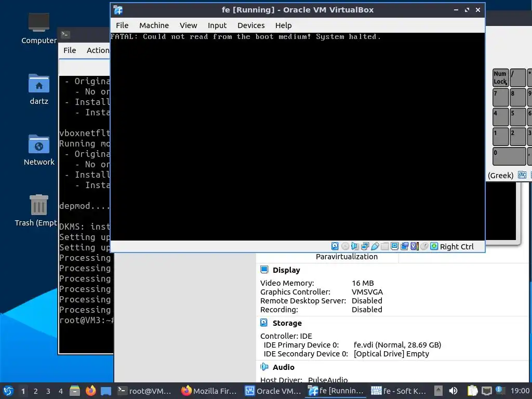
Task: Launch Firefox from taskbar quick launch
Action: (90, 391)
